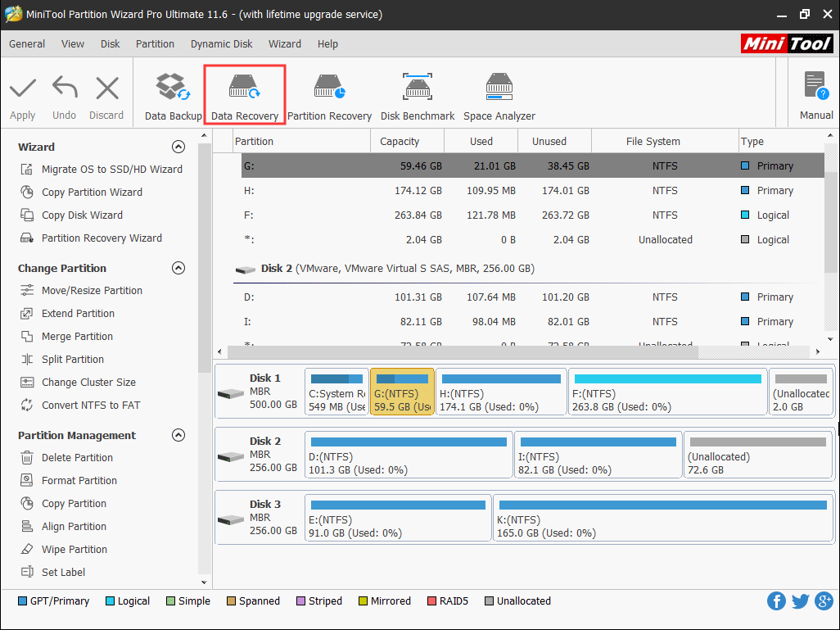The width and height of the screenshot is (840, 630).
Task: Apply pending partition changes
Action: [x=22, y=94]
